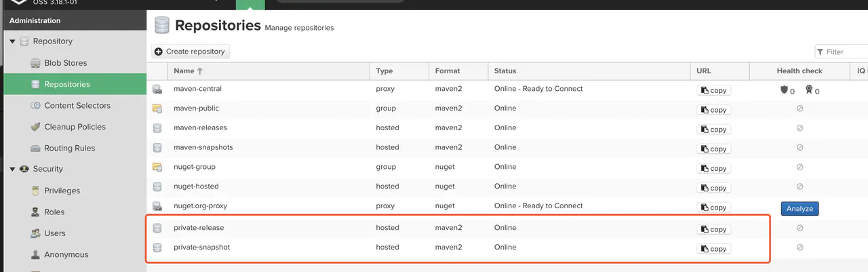The width and height of the screenshot is (868, 272).
Task: Go to Routing Rules
Action: tap(69, 149)
